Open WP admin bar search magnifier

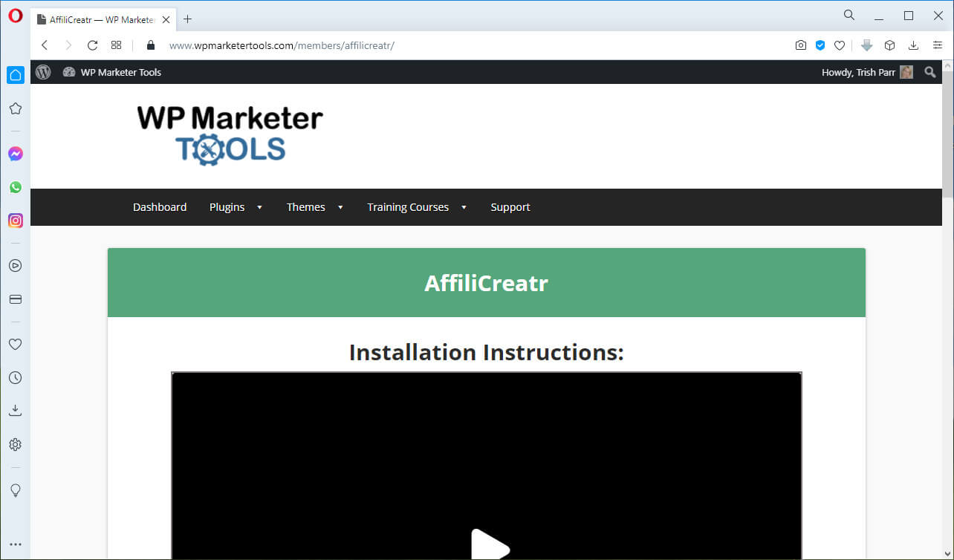[930, 72]
